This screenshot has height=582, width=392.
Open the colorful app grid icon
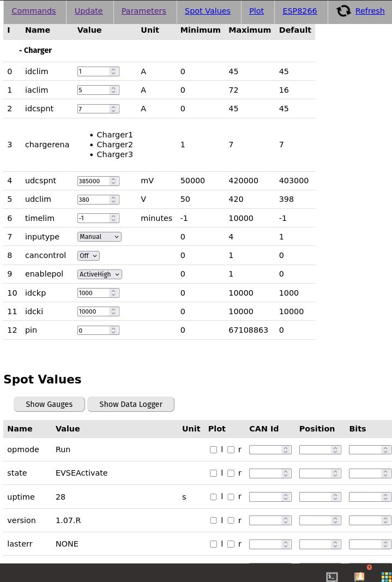[387, 577]
